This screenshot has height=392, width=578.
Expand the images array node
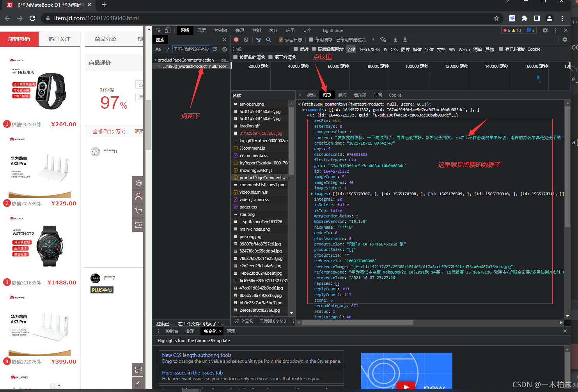point(312,194)
